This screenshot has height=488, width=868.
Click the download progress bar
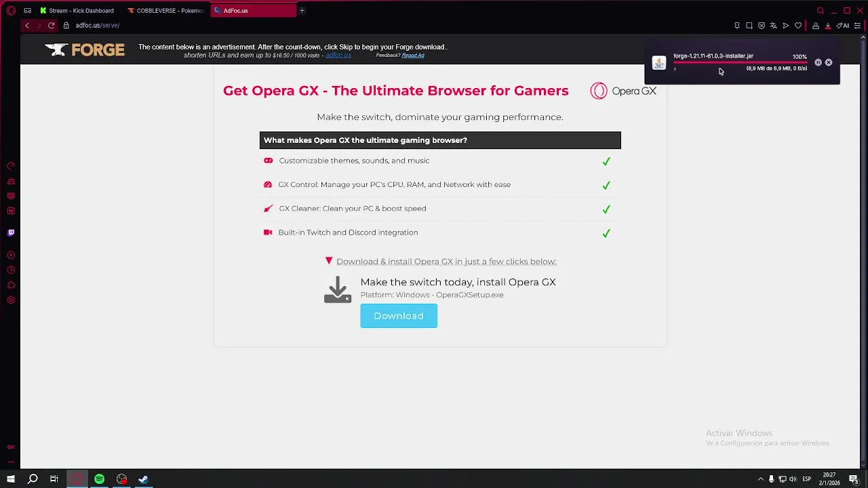point(740,62)
